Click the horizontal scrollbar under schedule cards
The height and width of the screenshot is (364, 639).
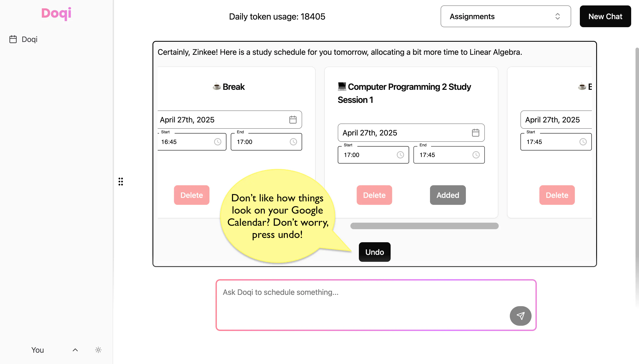[x=424, y=226]
